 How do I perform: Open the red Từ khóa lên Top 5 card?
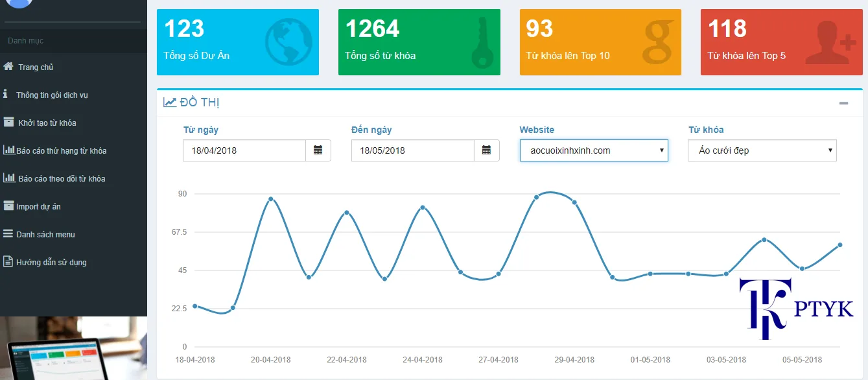pos(781,42)
